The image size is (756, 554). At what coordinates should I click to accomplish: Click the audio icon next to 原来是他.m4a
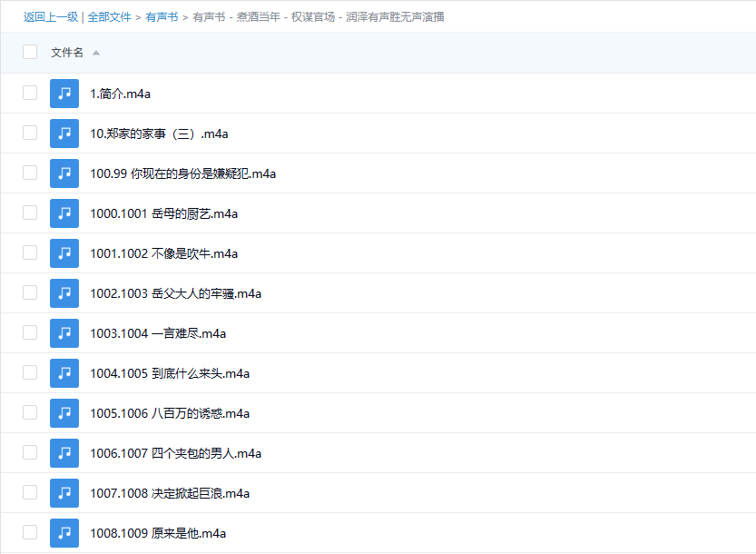64,533
